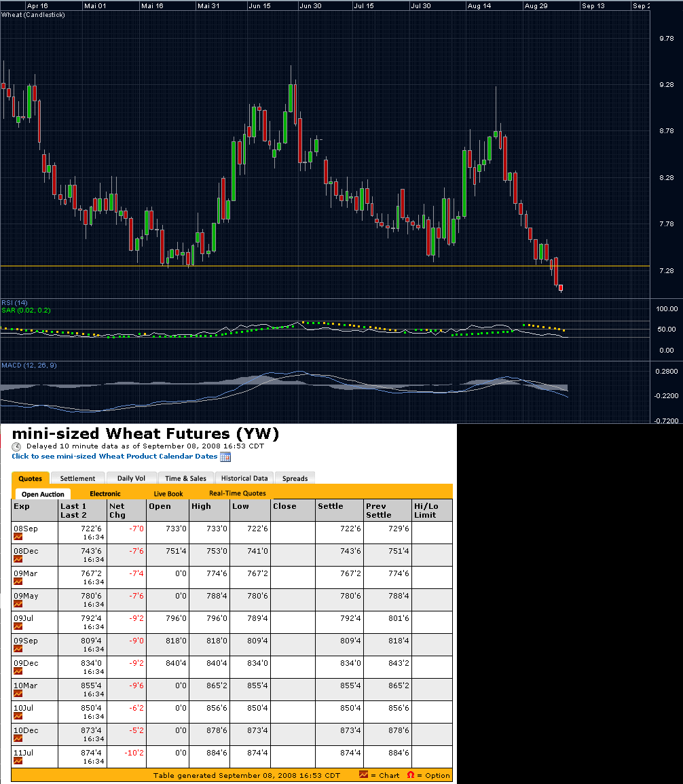Click previous settle value 729'6
683x784 pixels.
coord(399,529)
